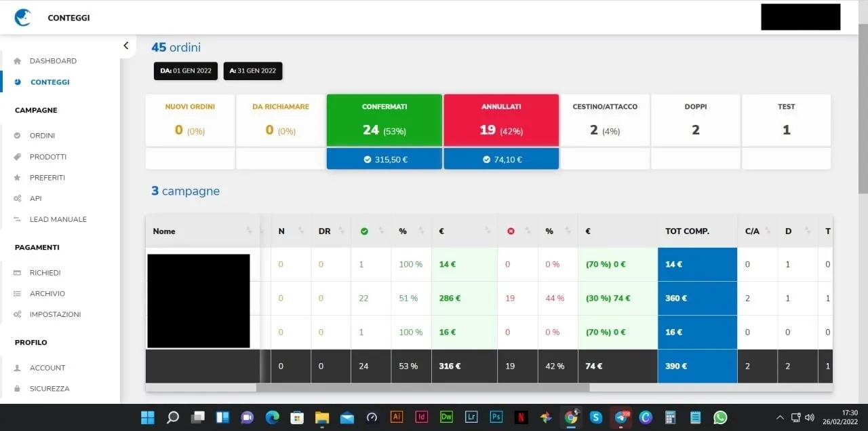Open the Windows Start menu
868x431 pixels.
(147, 417)
